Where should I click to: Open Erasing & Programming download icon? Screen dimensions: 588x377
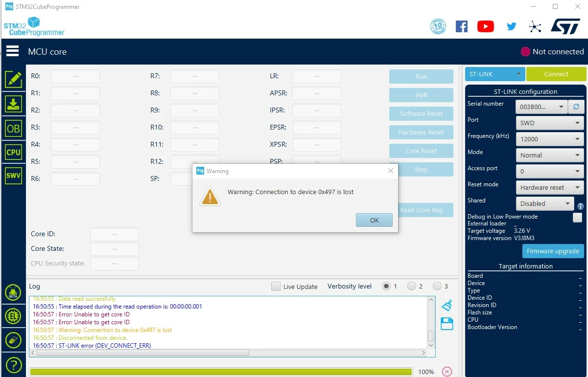pyautogui.click(x=13, y=104)
